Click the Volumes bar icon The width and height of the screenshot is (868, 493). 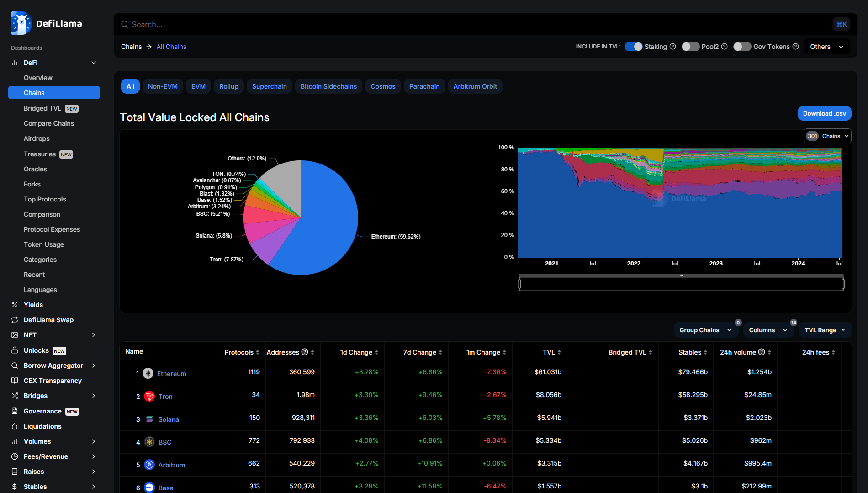click(x=15, y=441)
